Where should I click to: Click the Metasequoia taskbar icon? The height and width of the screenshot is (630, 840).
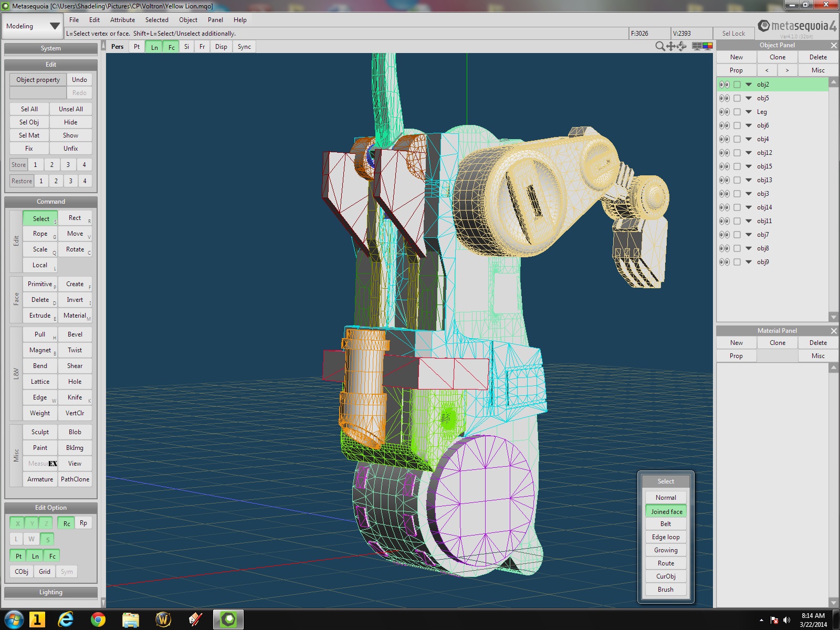click(228, 620)
